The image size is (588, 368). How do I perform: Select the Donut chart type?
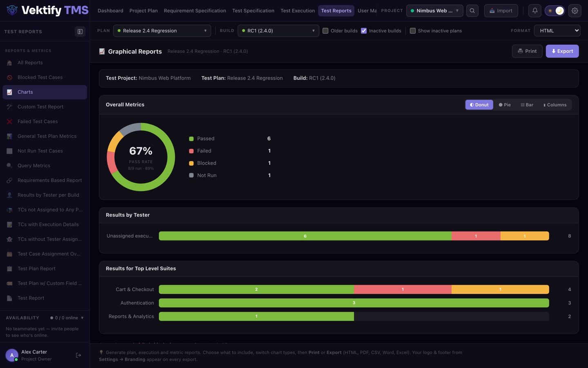click(479, 105)
